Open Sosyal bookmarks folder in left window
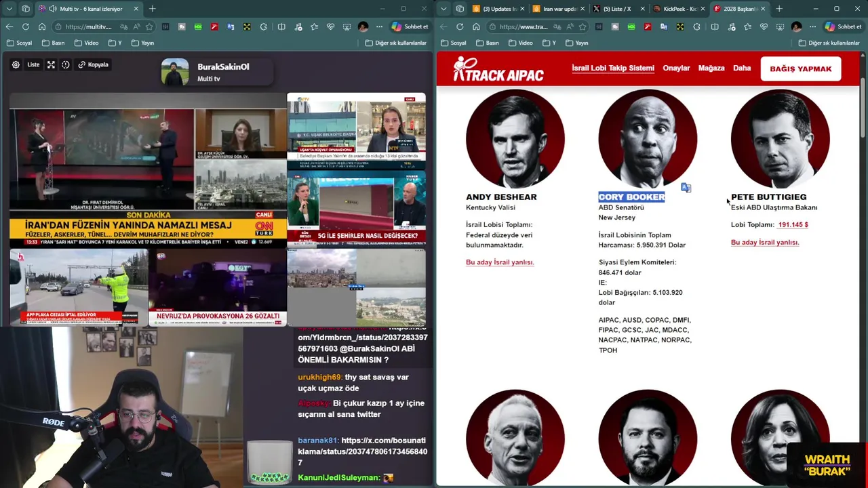The width and height of the screenshot is (868, 488). click(19, 43)
